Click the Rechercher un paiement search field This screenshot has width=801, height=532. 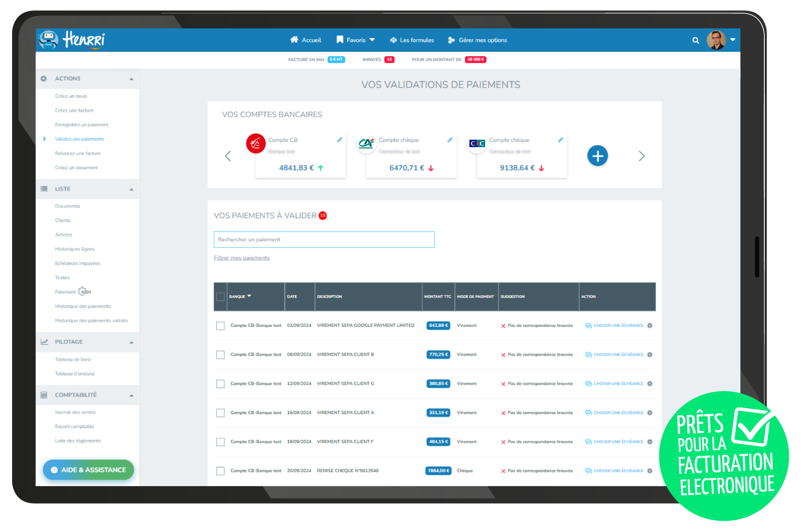point(324,240)
